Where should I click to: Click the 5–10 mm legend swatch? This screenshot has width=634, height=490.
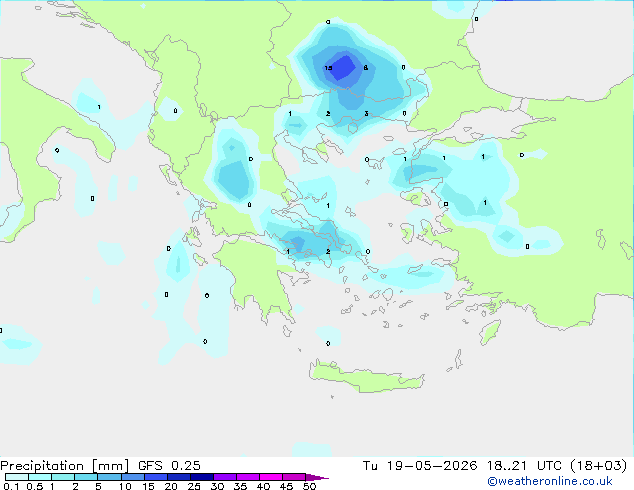pyautogui.click(x=109, y=477)
